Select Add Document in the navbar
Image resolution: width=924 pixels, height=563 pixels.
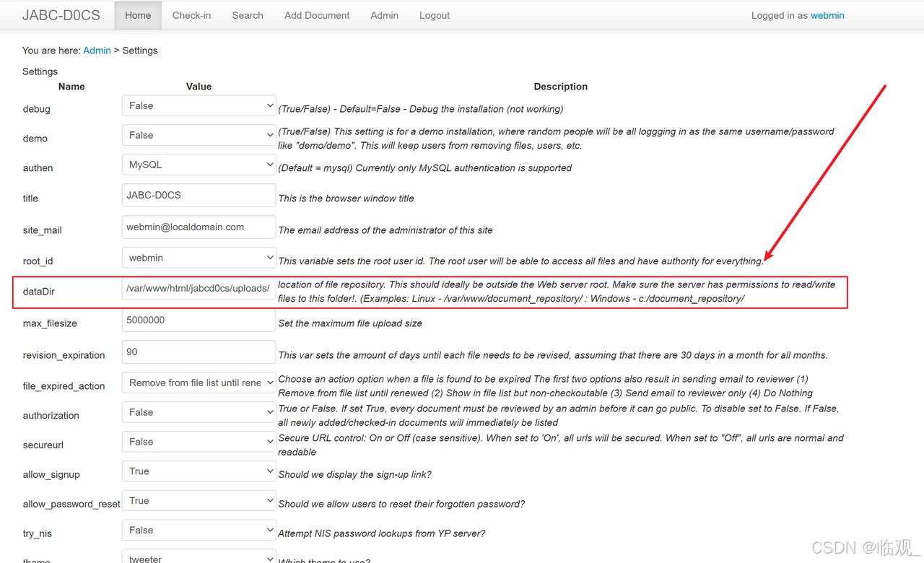tap(317, 15)
